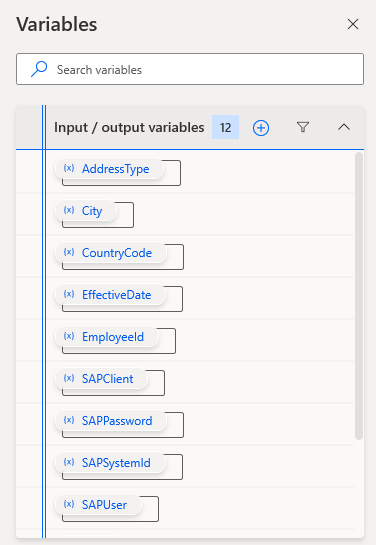This screenshot has width=376, height=545.
Task: Close the Variables panel
Action: pyautogui.click(x=353, y=24)
